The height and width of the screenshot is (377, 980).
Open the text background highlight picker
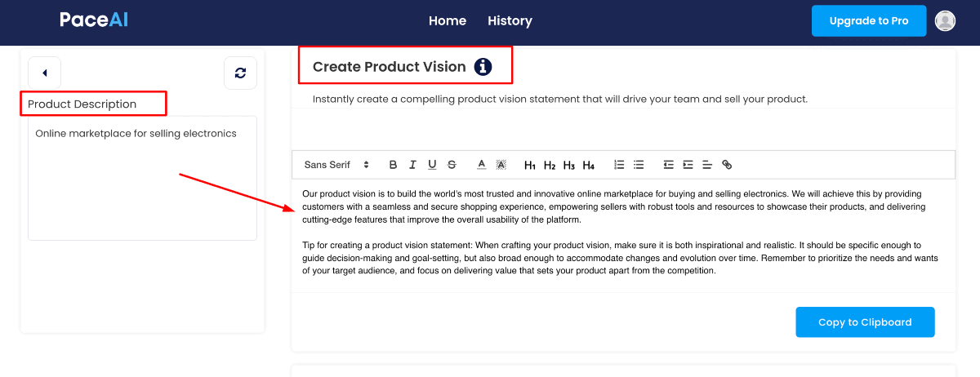click(501, 165)
